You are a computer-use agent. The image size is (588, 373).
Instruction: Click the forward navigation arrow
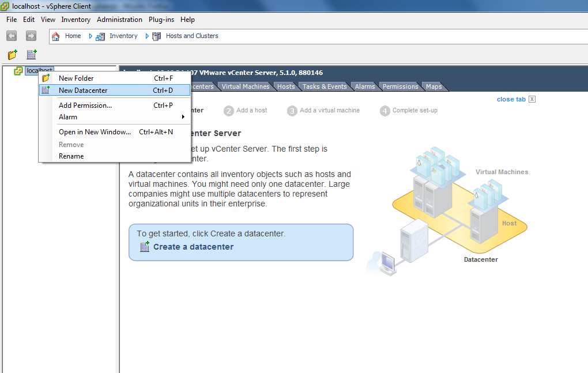tap(31, 36)
